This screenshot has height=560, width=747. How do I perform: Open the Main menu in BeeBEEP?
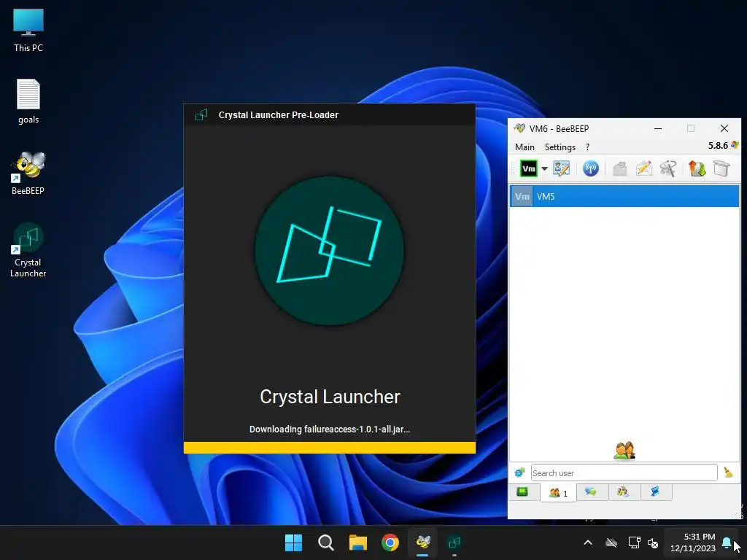click(525, 147)
